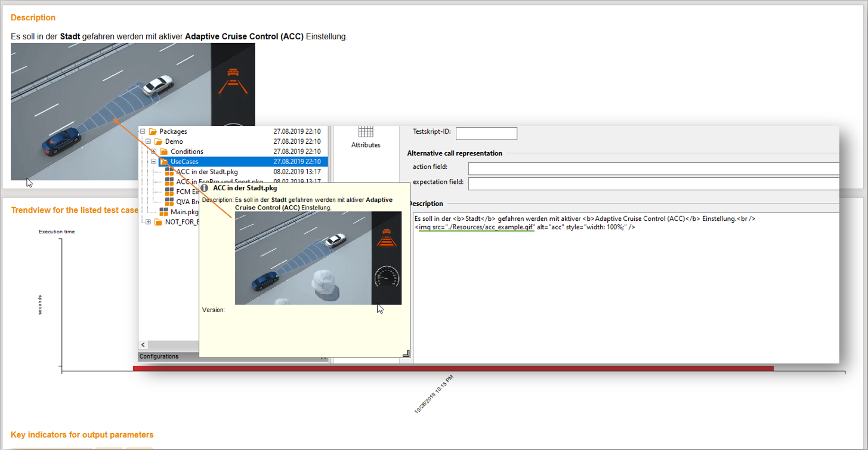Image resolution: width=868 pixels, height=450 pixels.
Task: Click the Main.pkg package icon
Action: coord(164,212)
